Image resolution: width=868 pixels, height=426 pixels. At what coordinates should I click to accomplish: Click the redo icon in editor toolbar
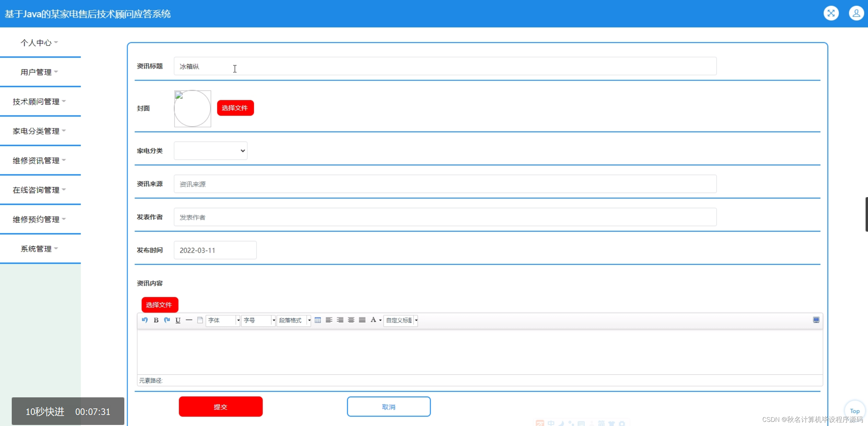[167, 320]
